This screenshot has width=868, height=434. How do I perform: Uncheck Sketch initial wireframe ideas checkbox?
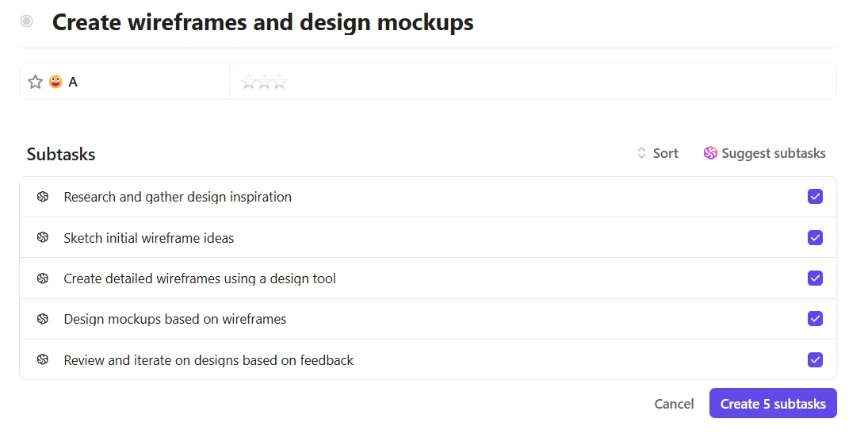click(815, 237)
